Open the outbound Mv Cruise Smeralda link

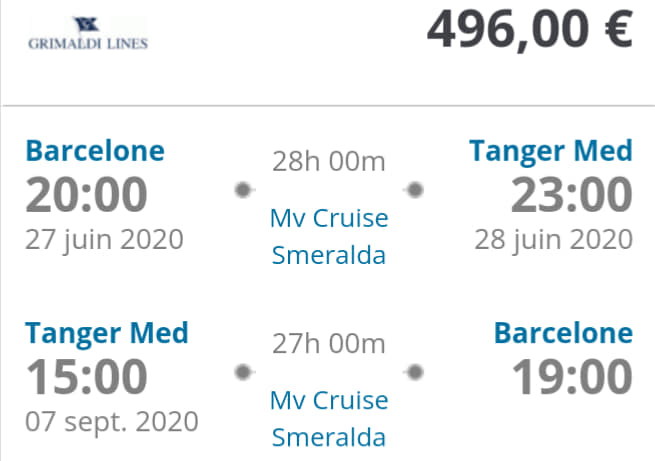(329, 236)
